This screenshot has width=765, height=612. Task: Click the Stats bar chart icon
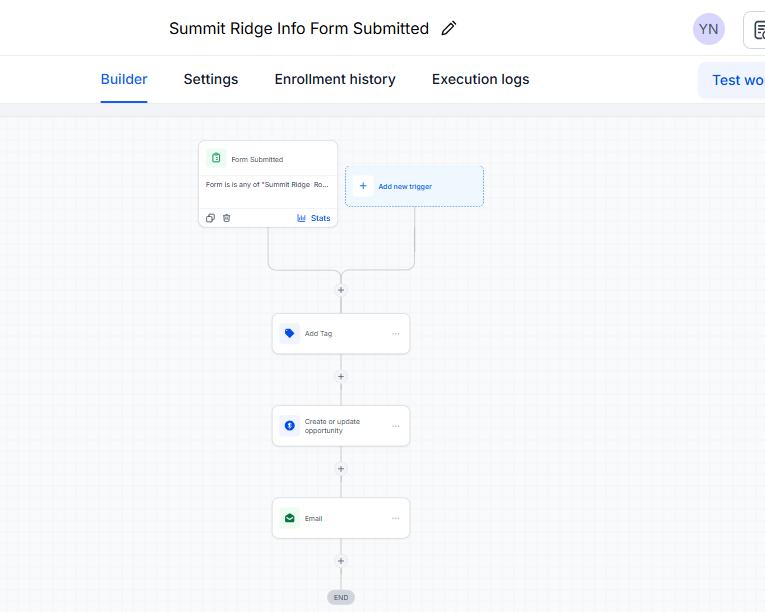tap(302, 218)
